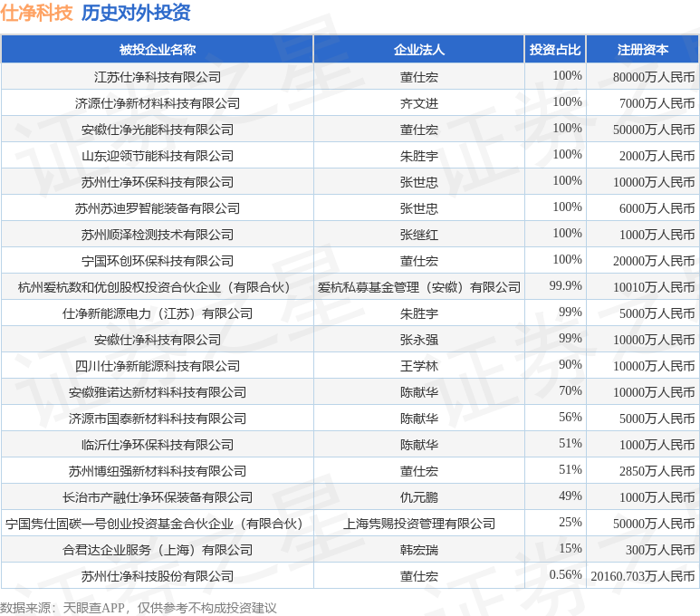Image resolution: width=700 pixels, height=616 pixels.
Task: Select 杭州爱杭数和优创股权投资合伙企业 cell
Action: (x=158, y=287)
